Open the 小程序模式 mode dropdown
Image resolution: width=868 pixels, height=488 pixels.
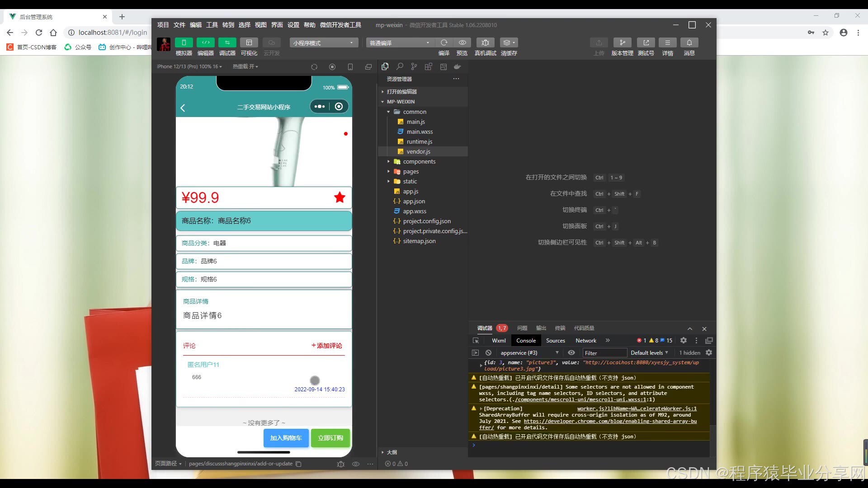tap(324, 43)
